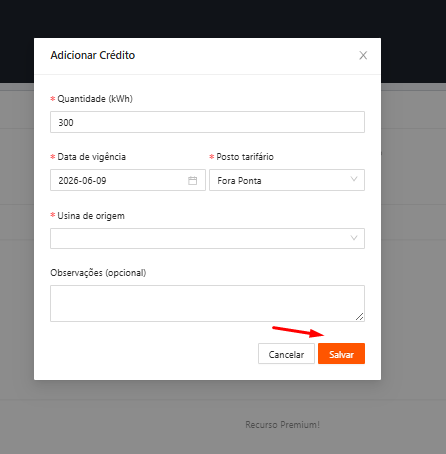Close the Adicionar Crédito dialog with the X
The image size is (446, 454).
(363, 55)
